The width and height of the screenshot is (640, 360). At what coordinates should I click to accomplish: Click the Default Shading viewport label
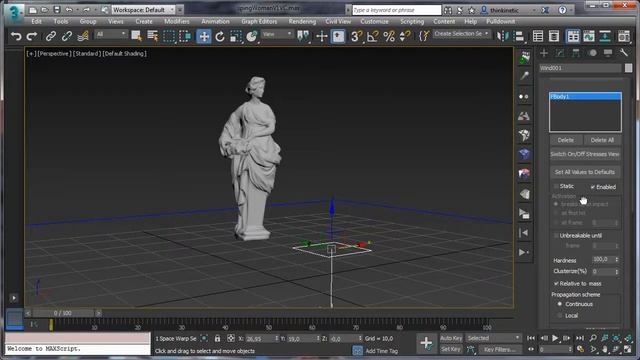click(124, 53)
